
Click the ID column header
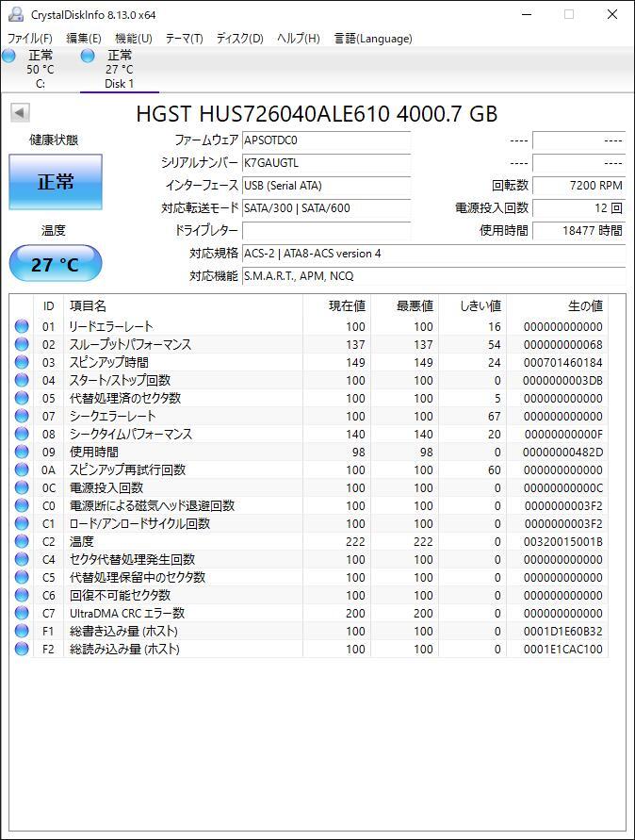[x=48, y=305]
